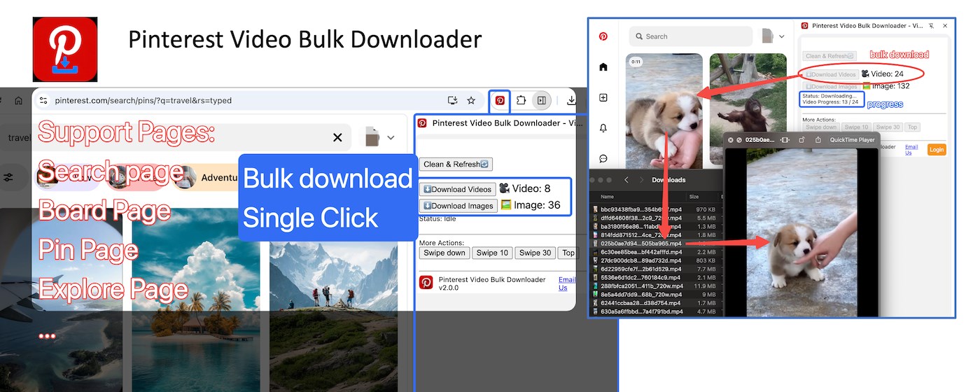Open the search filters slider icon

[x=8, y=178]
